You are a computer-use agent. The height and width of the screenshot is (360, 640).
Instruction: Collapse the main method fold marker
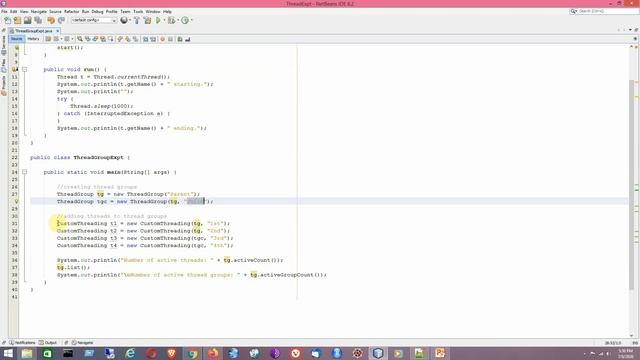tap(24, 172)
